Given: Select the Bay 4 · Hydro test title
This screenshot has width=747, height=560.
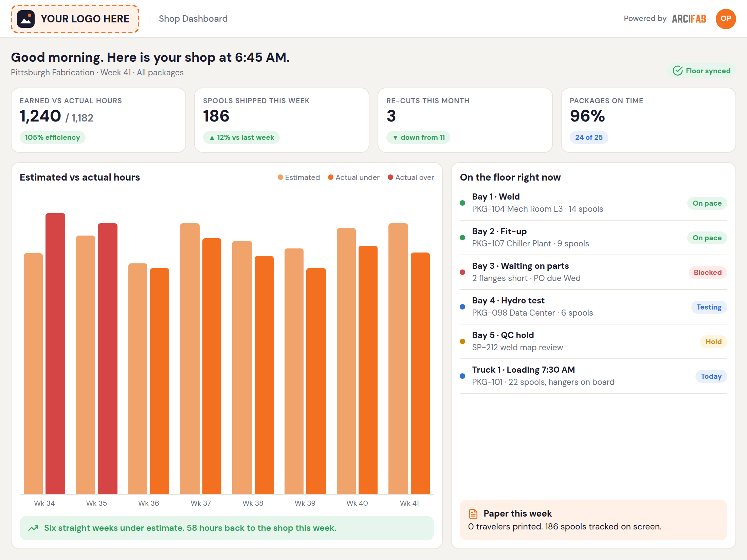Looking at the screenshot, I should pos(508,301).
